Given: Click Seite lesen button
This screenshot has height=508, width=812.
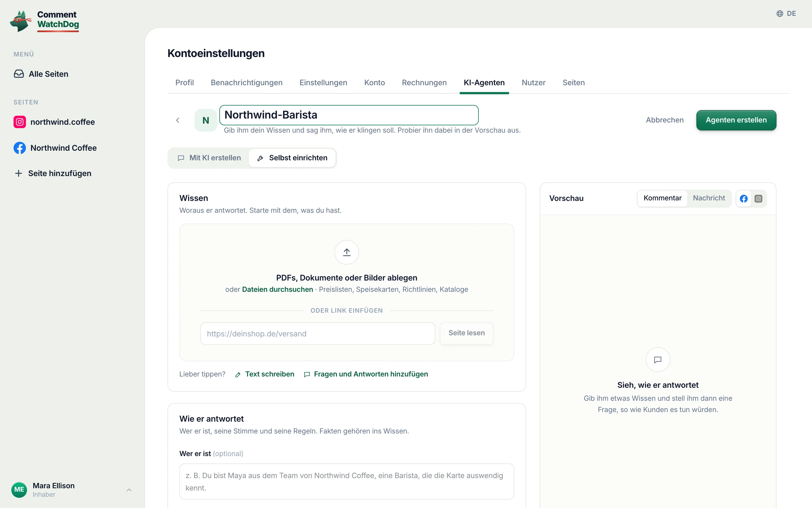Looking at the screenshot, I should click(466, 333).
